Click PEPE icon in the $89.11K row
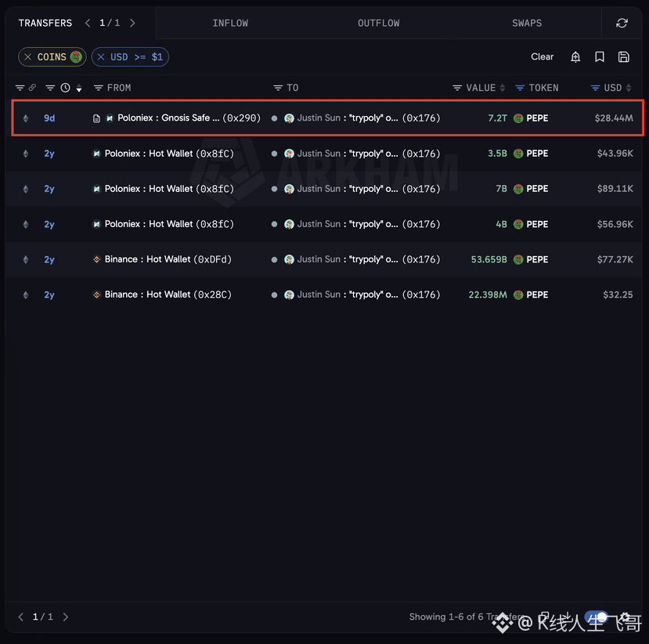The height and width of the screenshot is (644, 649). [518, 189]
